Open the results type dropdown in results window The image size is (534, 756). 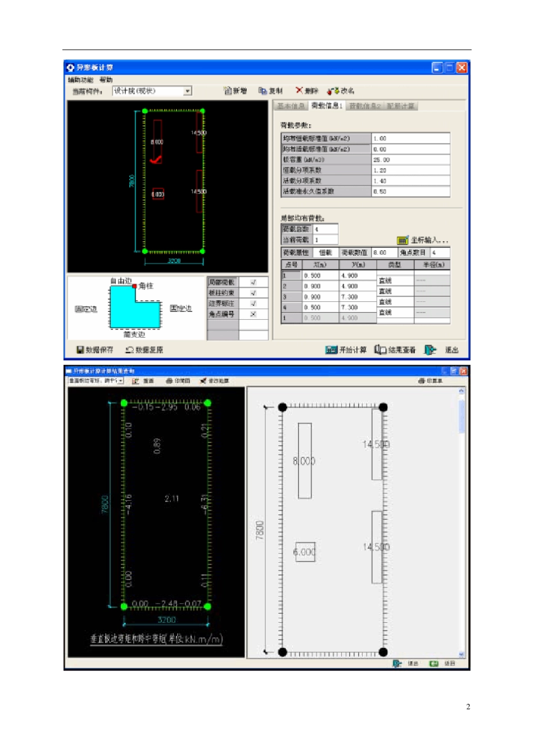pyautogui.click(x=121, y=381)
